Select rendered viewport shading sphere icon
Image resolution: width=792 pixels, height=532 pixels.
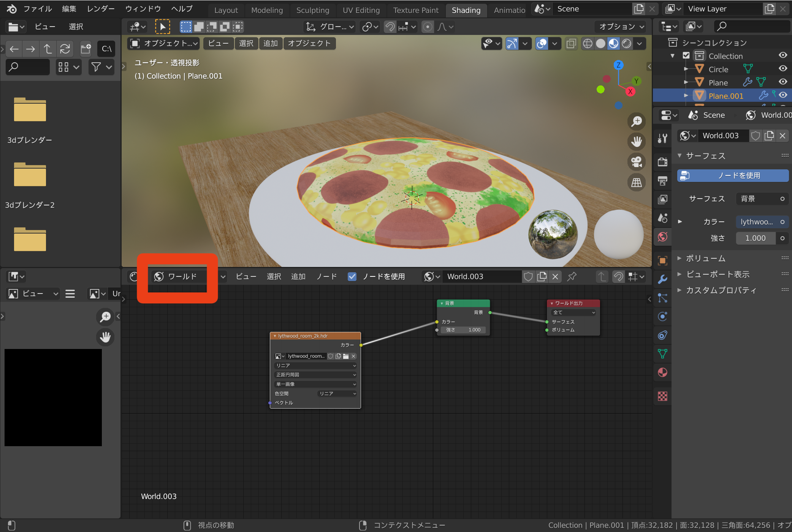pos(626,44)
